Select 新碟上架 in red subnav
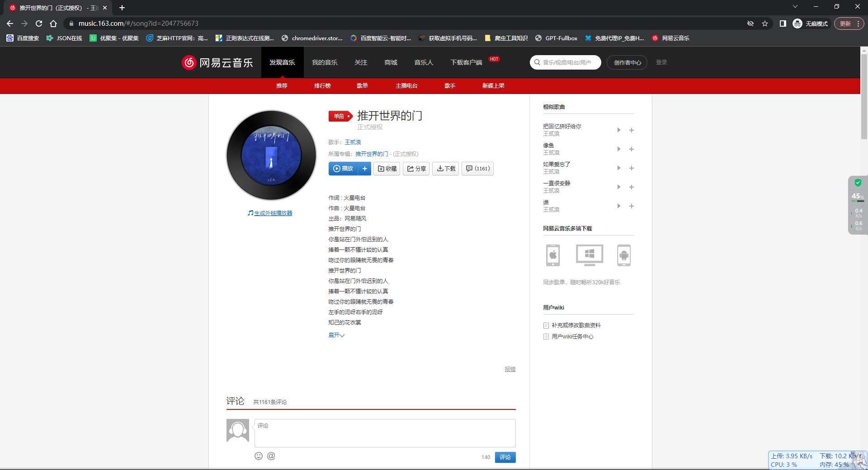This screenshot has height=470, width=868. point(493,86)
